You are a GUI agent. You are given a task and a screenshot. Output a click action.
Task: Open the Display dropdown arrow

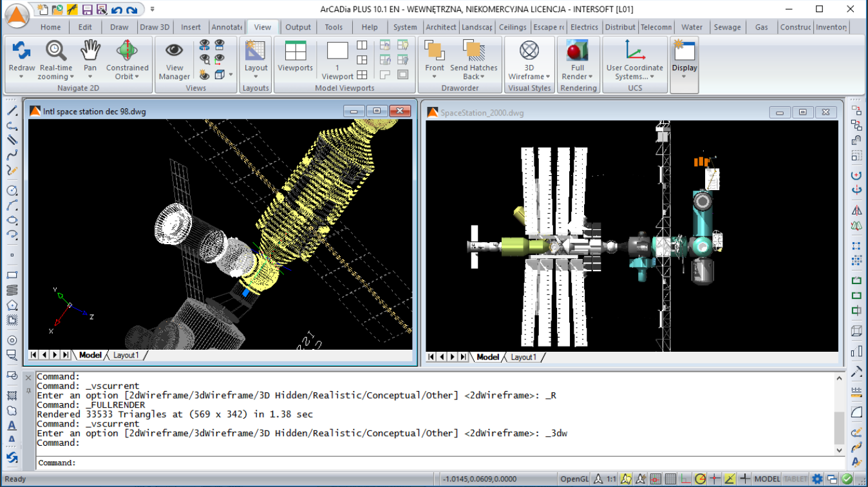coord(684,77)
